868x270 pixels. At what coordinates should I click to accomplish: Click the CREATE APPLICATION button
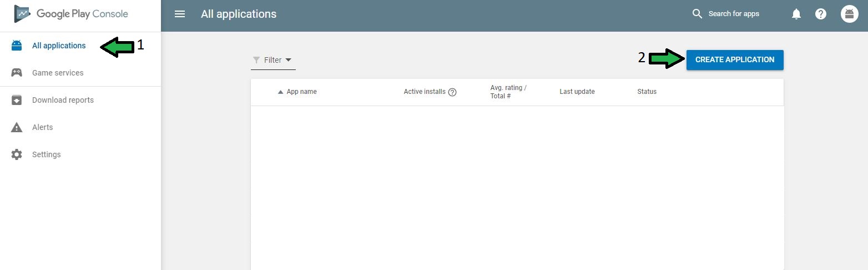[735, 59]
